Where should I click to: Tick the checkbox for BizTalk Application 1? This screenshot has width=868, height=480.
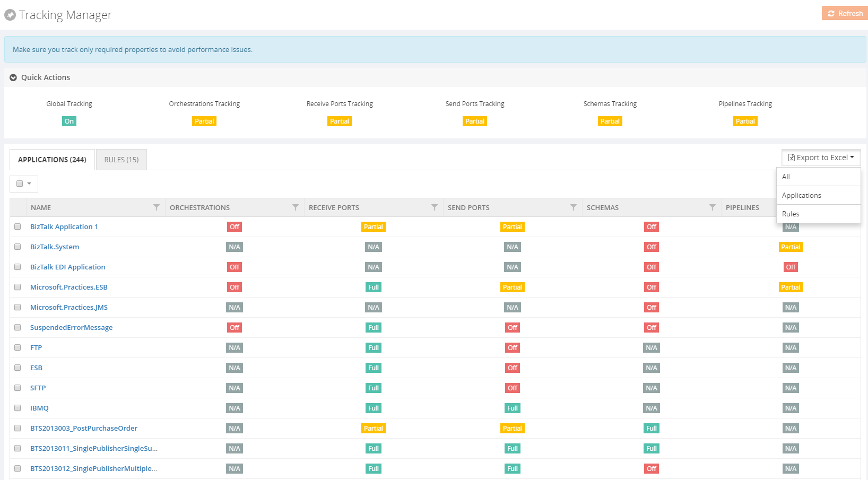pos(18,226)
